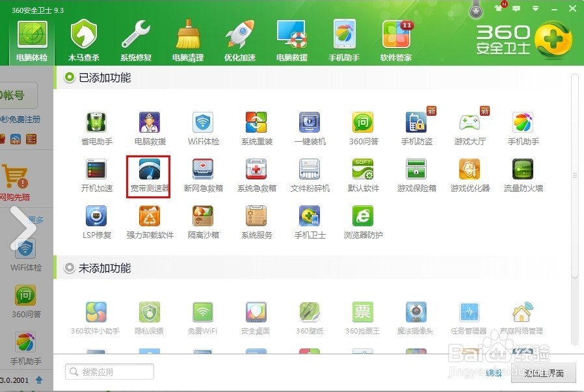This screenshot has height=392, width=584.
Task: Click the scrollbar on the right edge
Action: (575, 176)
